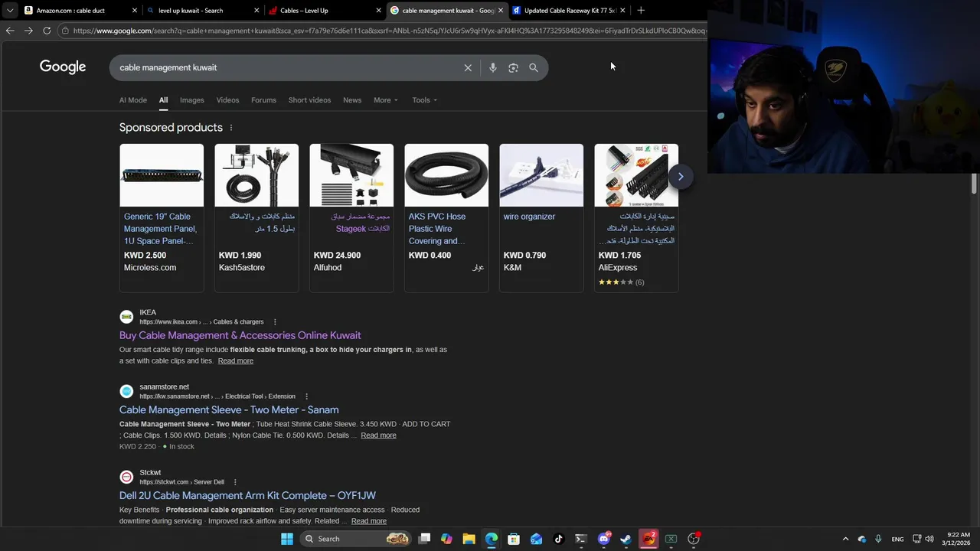Open the tab list dropdown chevron
The width and height of the screenshot is (980, 551).
pyautogui.click(x=9, y=11)
